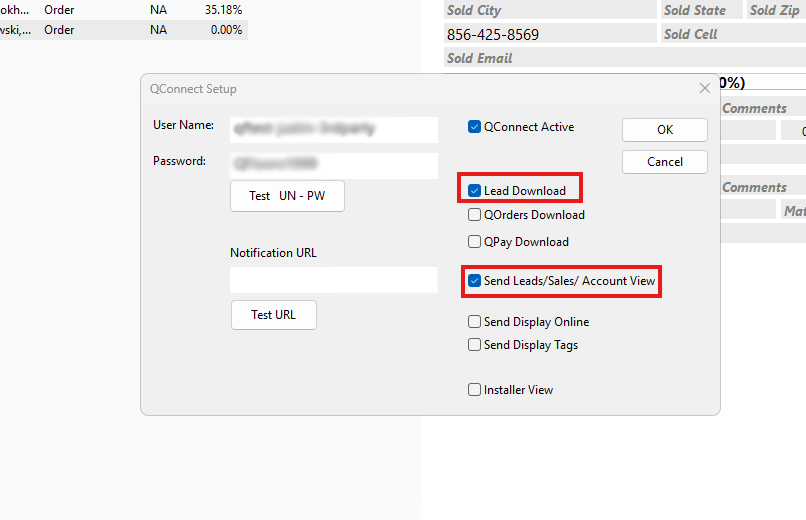Select the 35.18% value in list

click(x=223, y=10)
